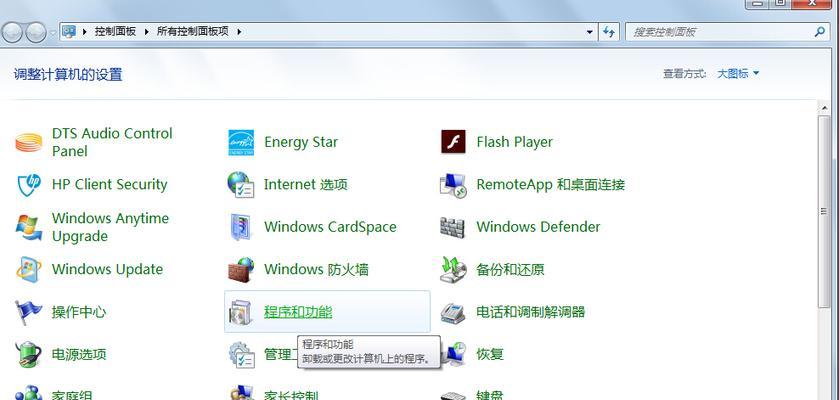Screen dimensions: 839x400
Task: Open the Windows Defender wall icon
Action: pyautogui.click(x=453, y=227)
